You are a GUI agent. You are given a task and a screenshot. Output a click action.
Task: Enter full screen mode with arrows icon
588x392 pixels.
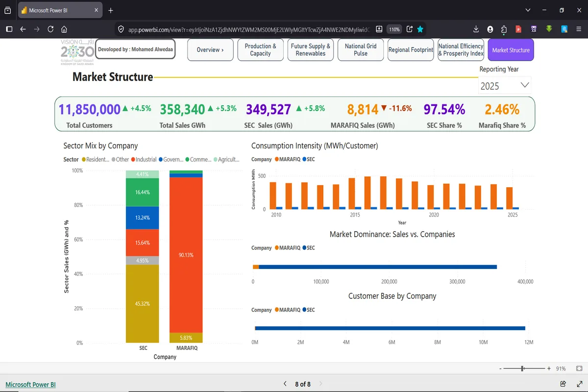tap(579, 384)
